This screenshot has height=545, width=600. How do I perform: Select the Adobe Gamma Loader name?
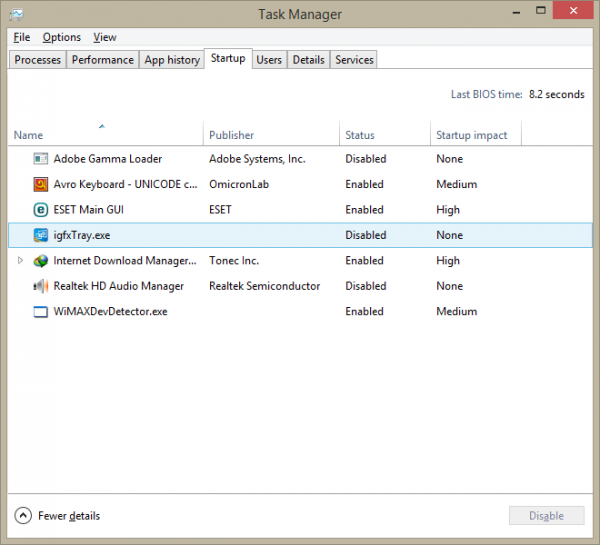(108, 159)
